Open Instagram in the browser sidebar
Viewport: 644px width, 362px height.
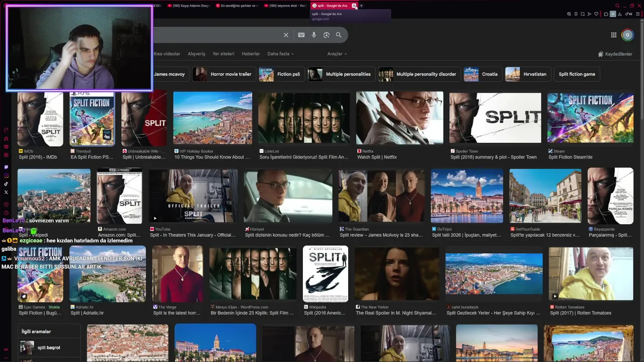click(6, 175)
